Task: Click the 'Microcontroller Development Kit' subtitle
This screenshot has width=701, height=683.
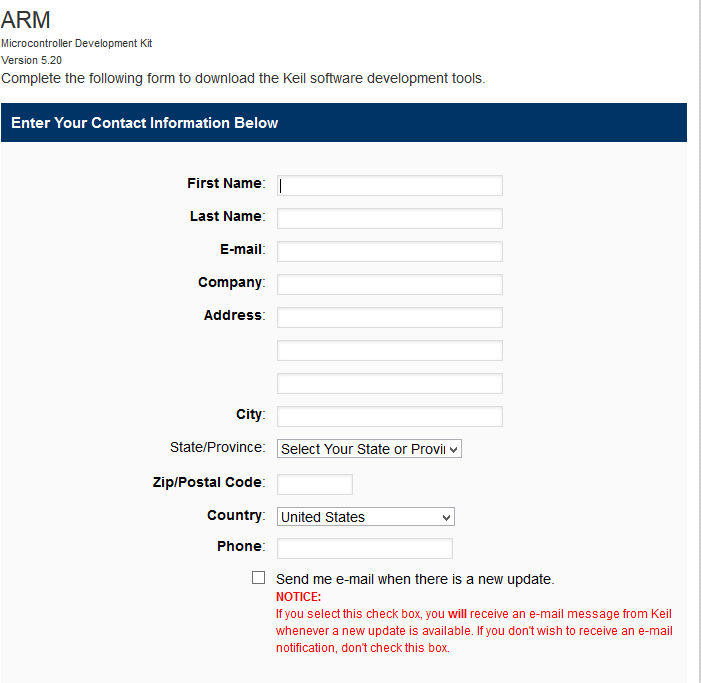Action: tap(76, 43)
